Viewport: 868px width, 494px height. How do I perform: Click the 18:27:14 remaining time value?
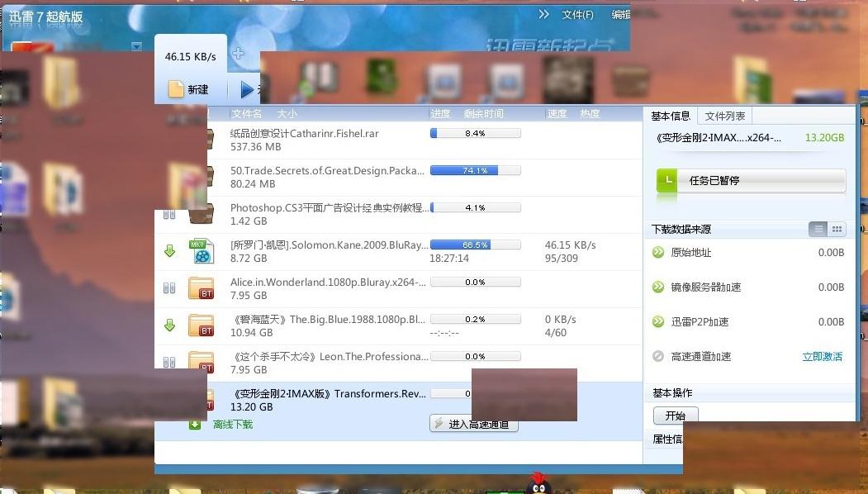[x=449, y=258]
